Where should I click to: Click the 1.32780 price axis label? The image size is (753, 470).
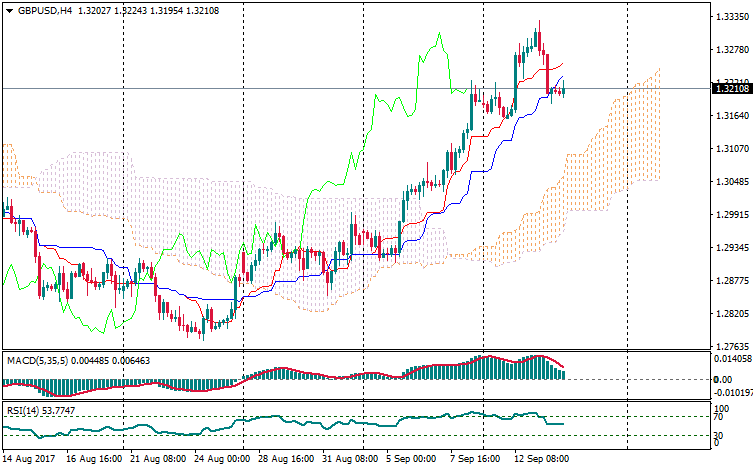733,50
